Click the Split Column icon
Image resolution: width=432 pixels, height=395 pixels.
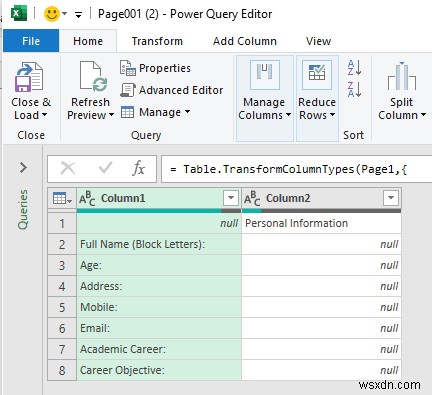(x=402, y=76)
